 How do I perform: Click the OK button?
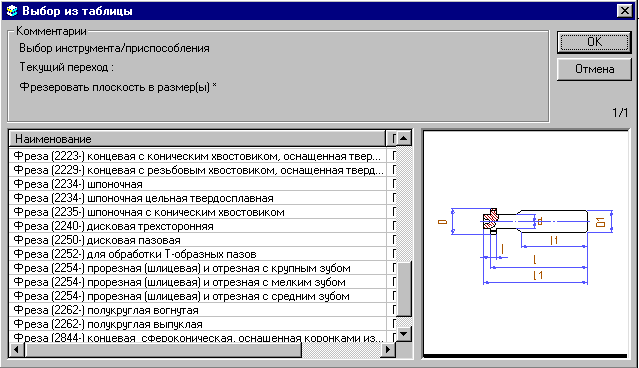[594, 42]
